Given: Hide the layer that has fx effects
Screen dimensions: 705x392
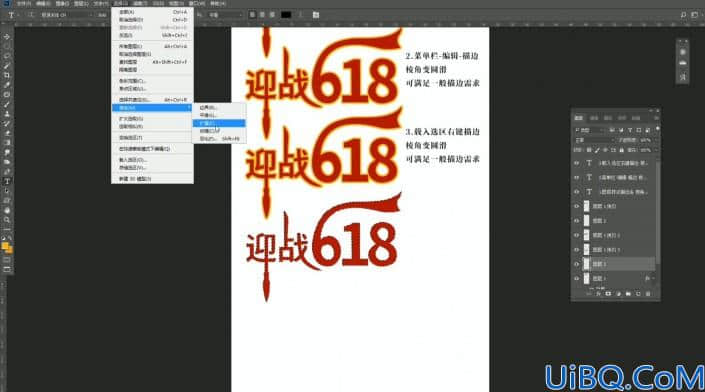Looking at the screenshot, I should click(x=577, y=278).
